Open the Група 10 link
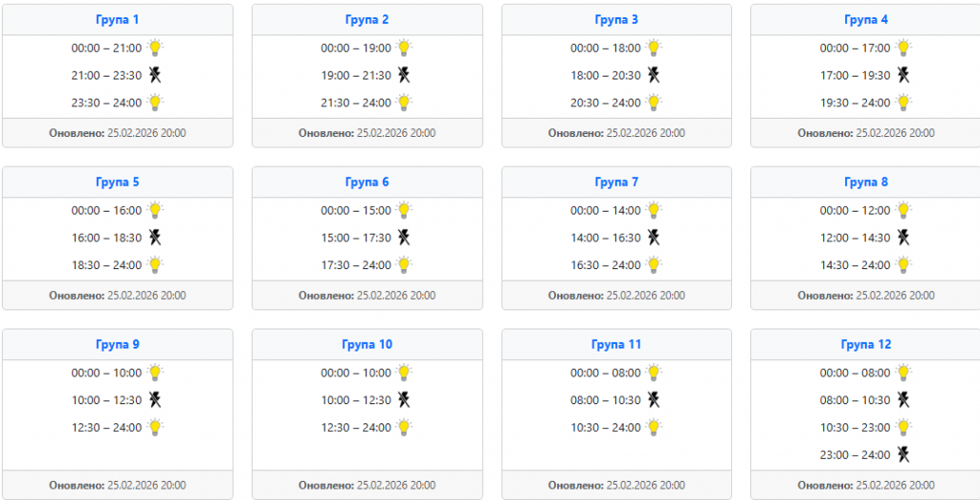Viewport: 980px width, 500px height. (367, 345)
